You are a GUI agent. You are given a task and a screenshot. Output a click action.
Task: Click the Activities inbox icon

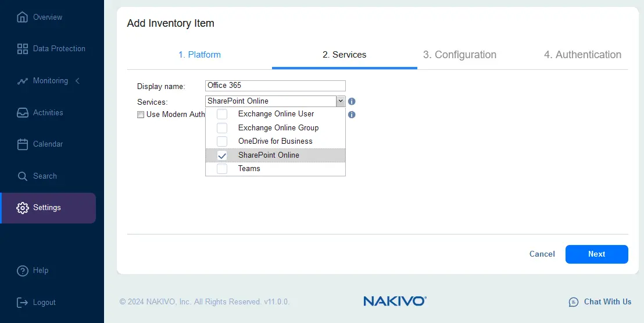[22, 113]
